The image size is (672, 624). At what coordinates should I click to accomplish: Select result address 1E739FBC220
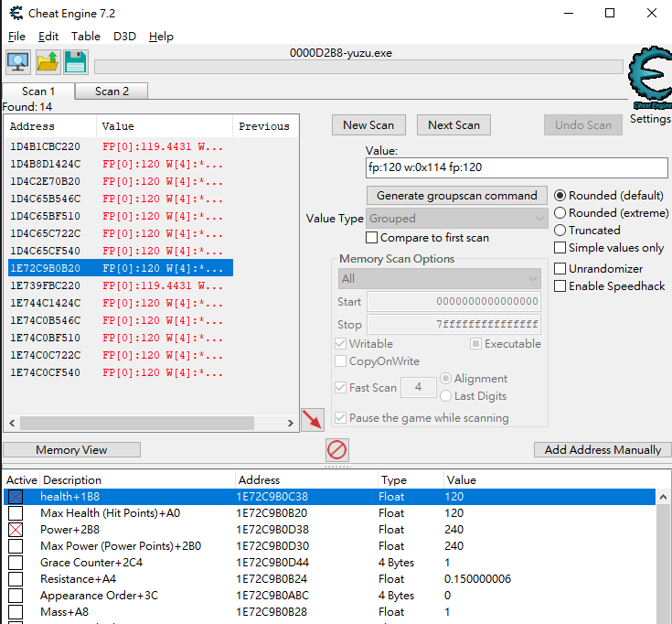tap(45, 285)
